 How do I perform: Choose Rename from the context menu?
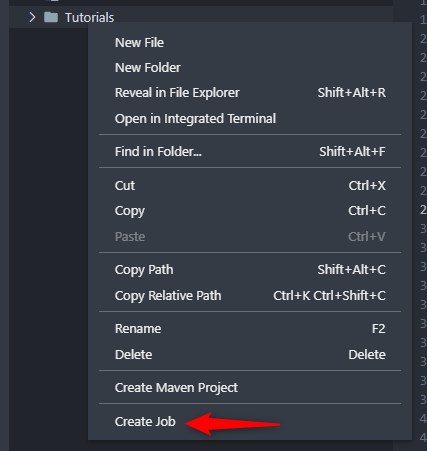250,329
